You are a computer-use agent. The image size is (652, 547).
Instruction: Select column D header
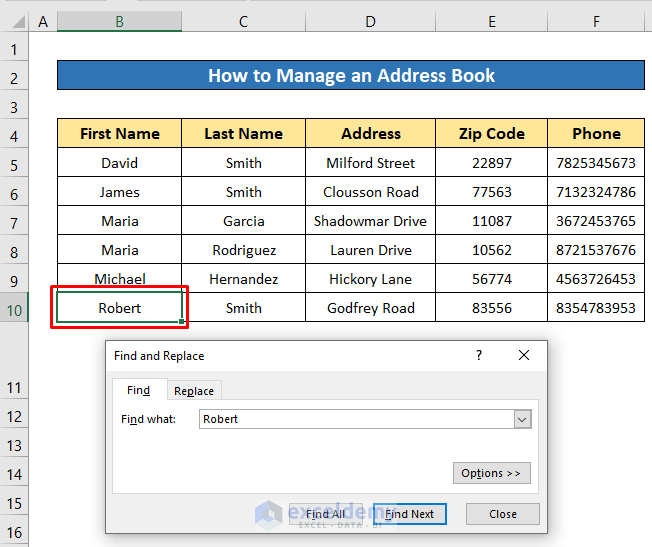click(370, 21)
